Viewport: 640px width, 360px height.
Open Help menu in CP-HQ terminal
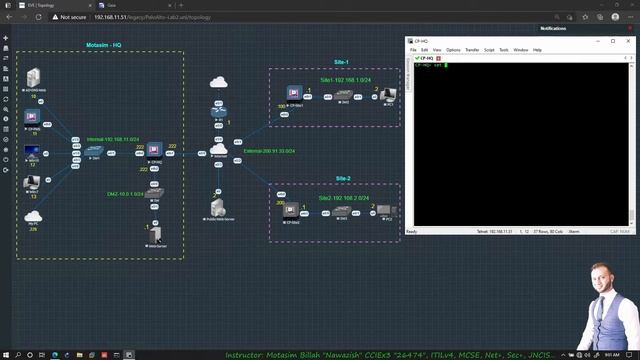point(537,50)
